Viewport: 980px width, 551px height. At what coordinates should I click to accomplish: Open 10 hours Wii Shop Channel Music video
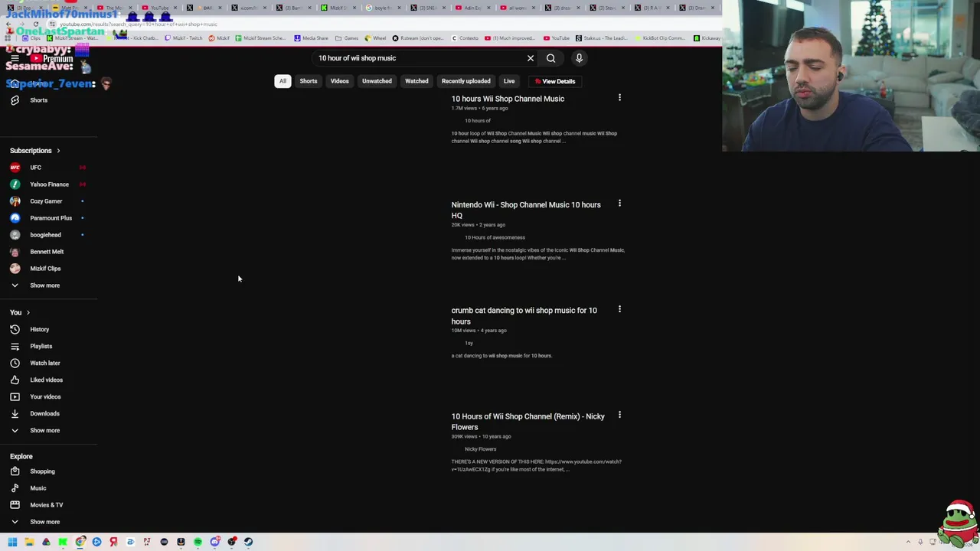508,99
